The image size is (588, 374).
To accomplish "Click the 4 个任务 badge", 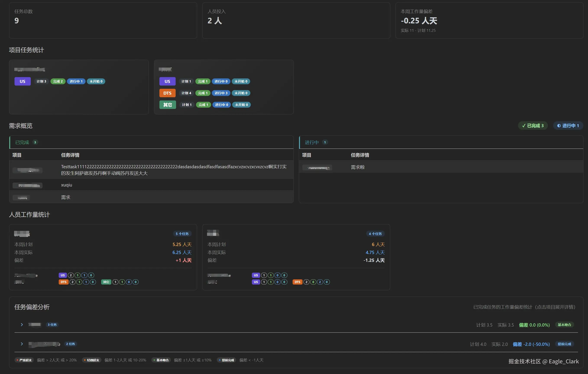I will [x=375, y=234].
